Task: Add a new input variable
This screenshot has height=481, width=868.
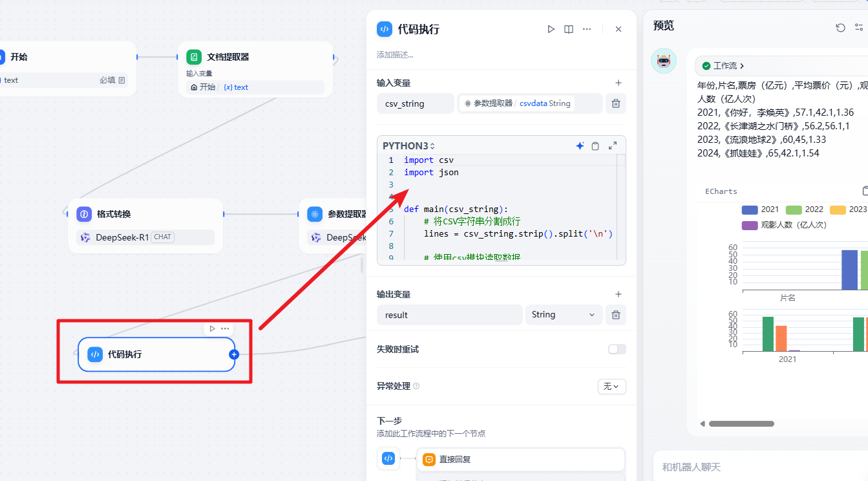Action: 618,83
